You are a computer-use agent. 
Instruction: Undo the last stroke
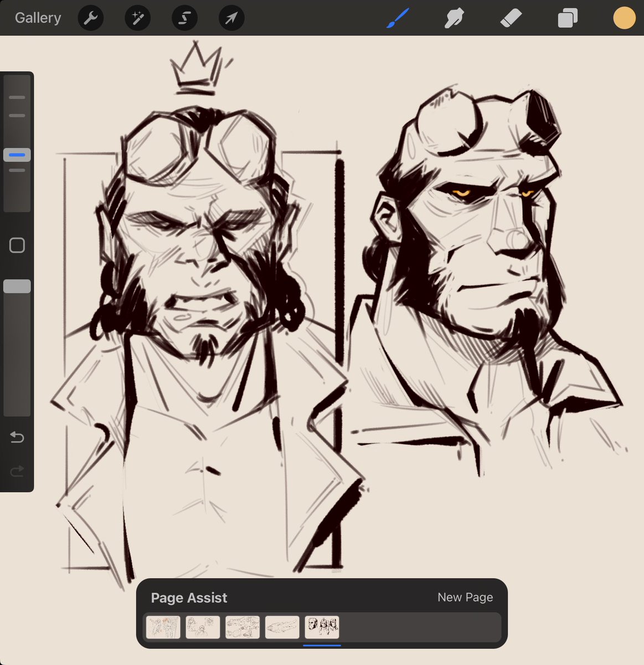point(17,438)
